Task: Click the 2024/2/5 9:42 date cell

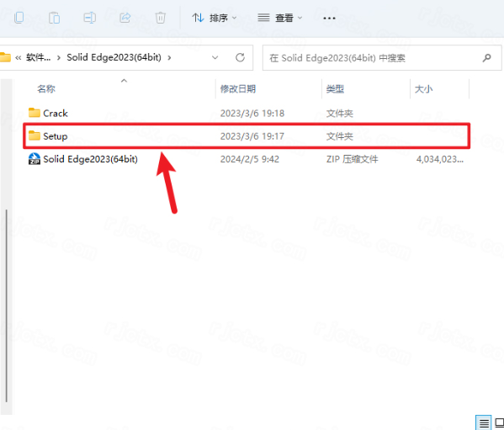Action: (x=250, y=159)
